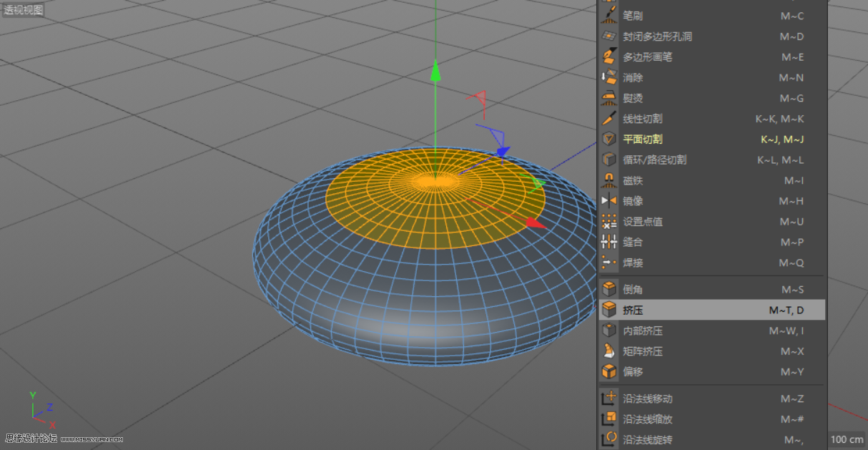868x450 pixels.
Task: Select the 焊接 (Weld) tool icon
Action: coord(609,263)
